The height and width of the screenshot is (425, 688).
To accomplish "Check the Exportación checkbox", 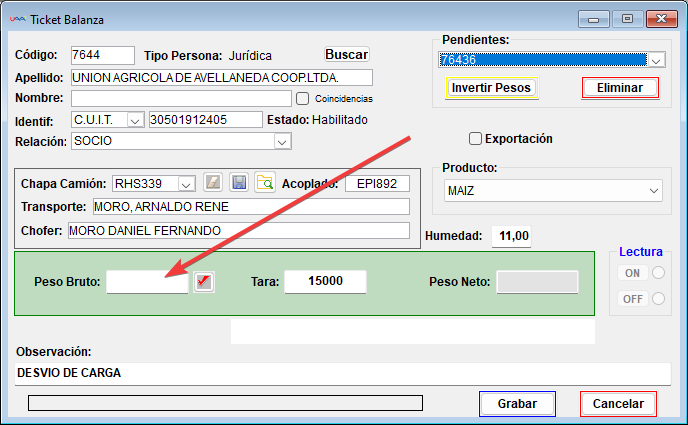I will pyautogui.click(x=476, y=139).
